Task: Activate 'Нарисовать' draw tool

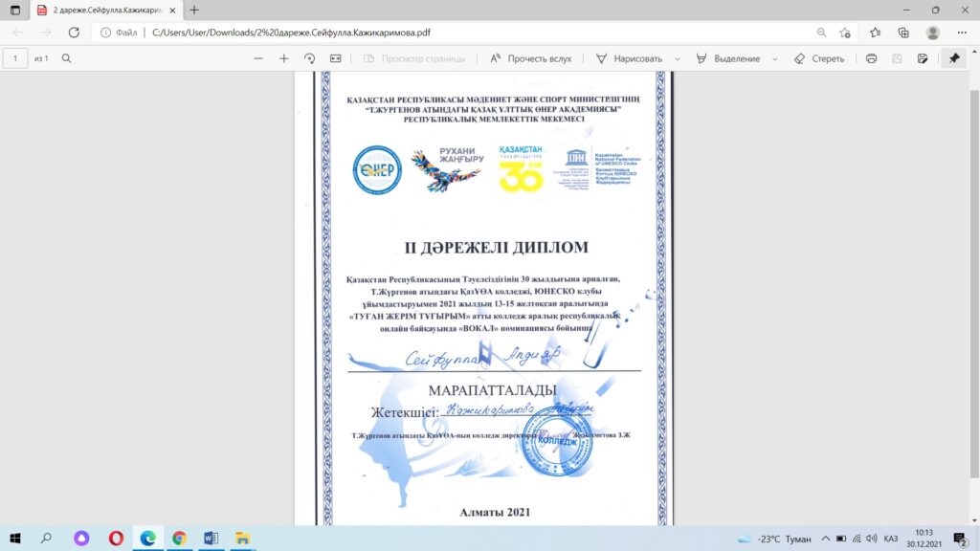Action: [x=629, y=58]
